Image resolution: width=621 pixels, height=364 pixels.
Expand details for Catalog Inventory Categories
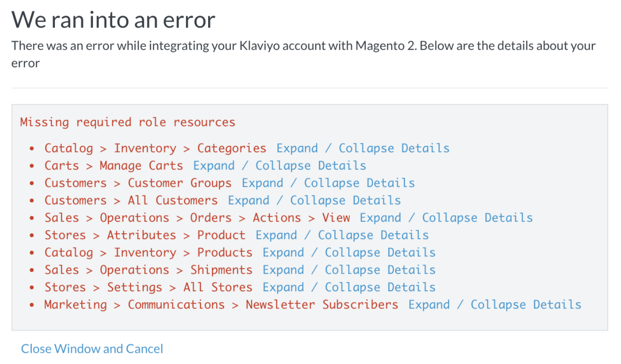coord(363,148)
